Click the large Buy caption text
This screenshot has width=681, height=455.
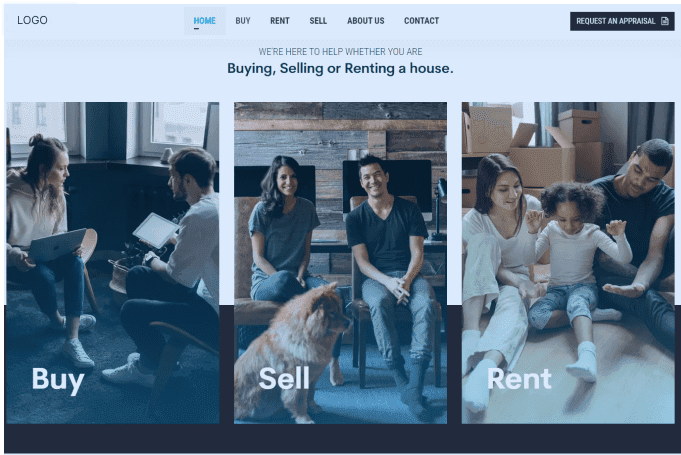(x=58, y=379)
